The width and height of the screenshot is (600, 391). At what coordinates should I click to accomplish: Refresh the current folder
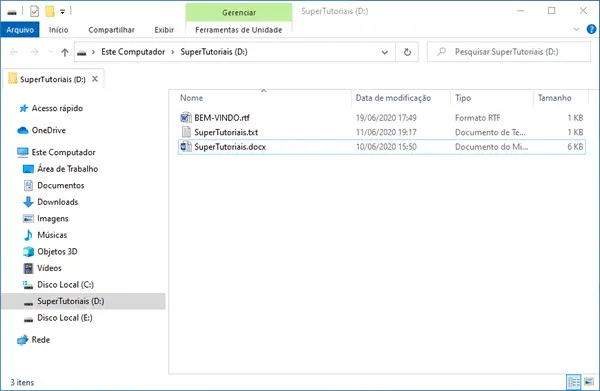[407, 52]
